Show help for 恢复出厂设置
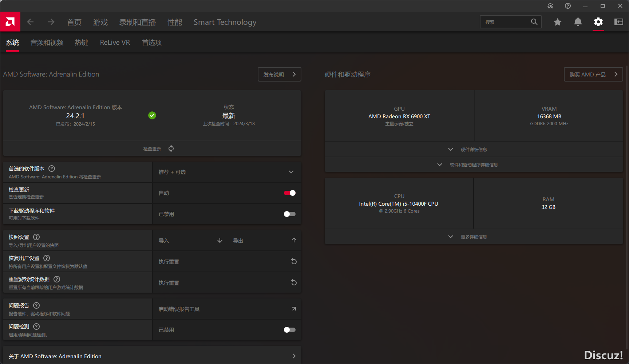 point(47,258)
